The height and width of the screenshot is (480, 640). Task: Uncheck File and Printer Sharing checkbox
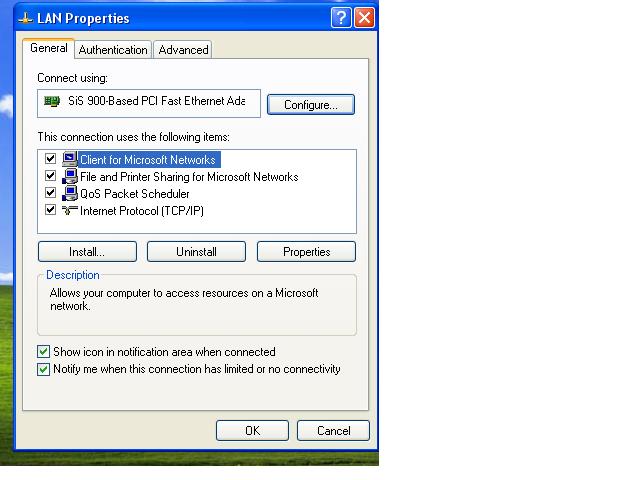(x=50, y=176)
